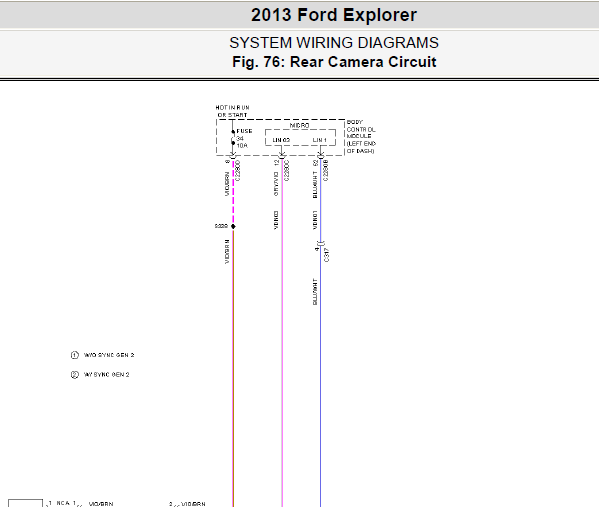Click circuit code "VDN03" on the violet wire
This screenshot has height=507, width=599.
tap(276, 220)
